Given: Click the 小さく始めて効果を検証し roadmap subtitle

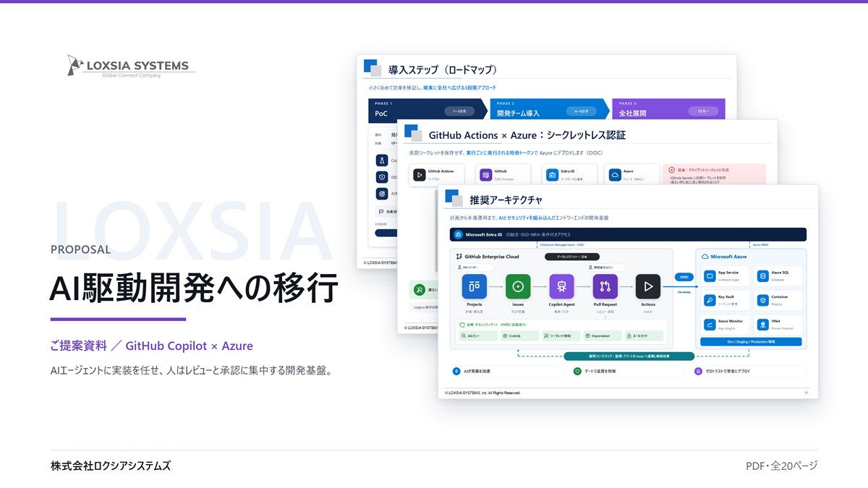Looking at the screenshot, I should click(432, 87).
